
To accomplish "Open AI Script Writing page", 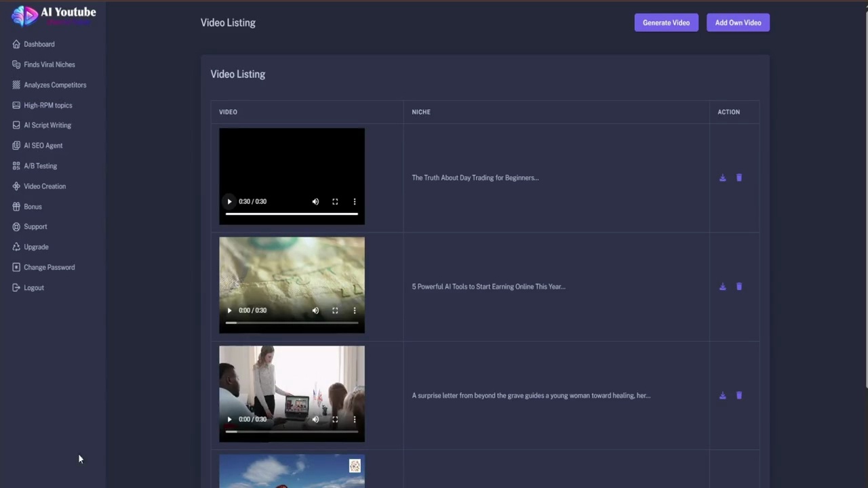I will click(47, 125).
